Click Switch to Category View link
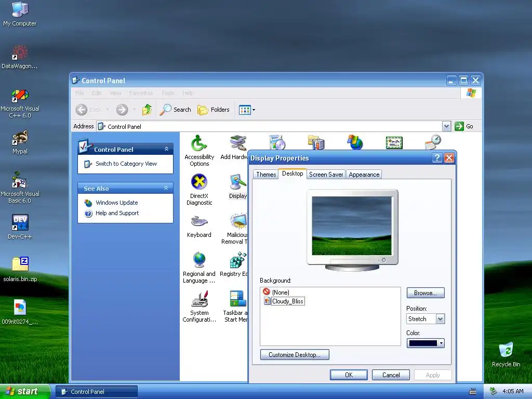The width and height of the screenshot is (532, 399). pyautogui.click(x=126, y=164)
